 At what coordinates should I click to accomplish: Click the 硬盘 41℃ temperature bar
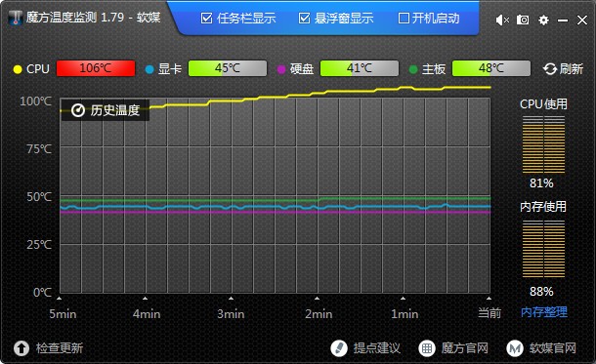click(360, 68)
